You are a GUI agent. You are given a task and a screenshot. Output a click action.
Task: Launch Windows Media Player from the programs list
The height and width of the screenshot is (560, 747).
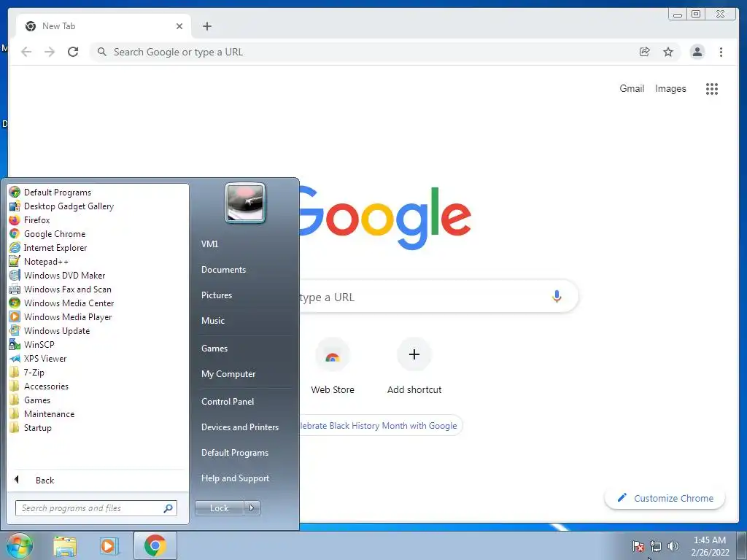tap(61, 316)
